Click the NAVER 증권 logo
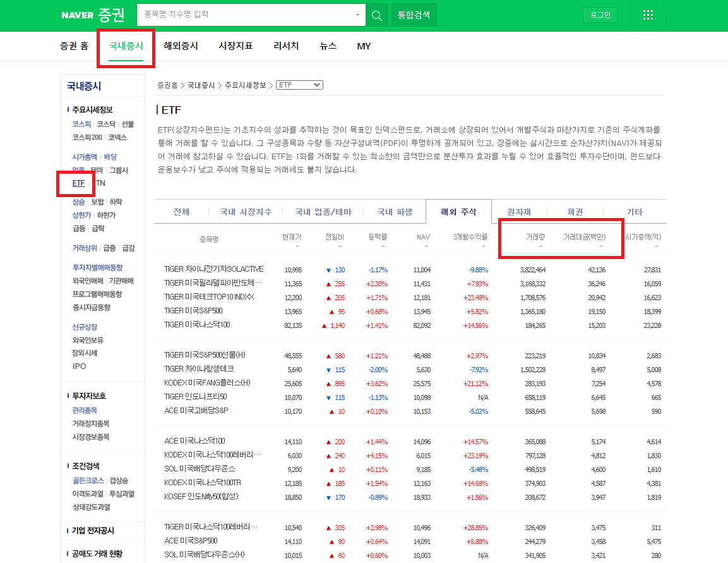The image size is (728, 563). pos(93,15)
